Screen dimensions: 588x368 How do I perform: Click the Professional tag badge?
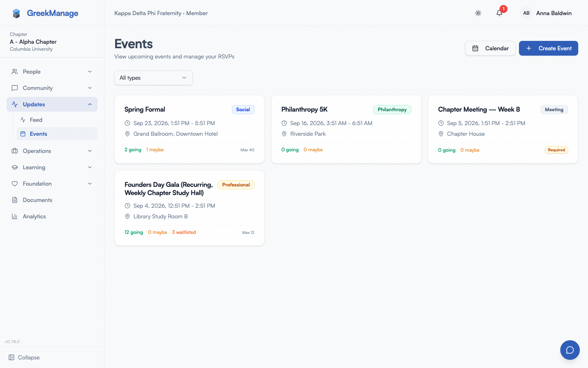point(236,185)
